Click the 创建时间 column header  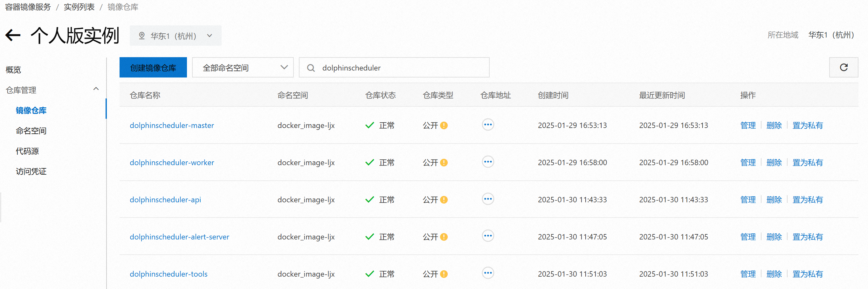(x=553, y=95)
